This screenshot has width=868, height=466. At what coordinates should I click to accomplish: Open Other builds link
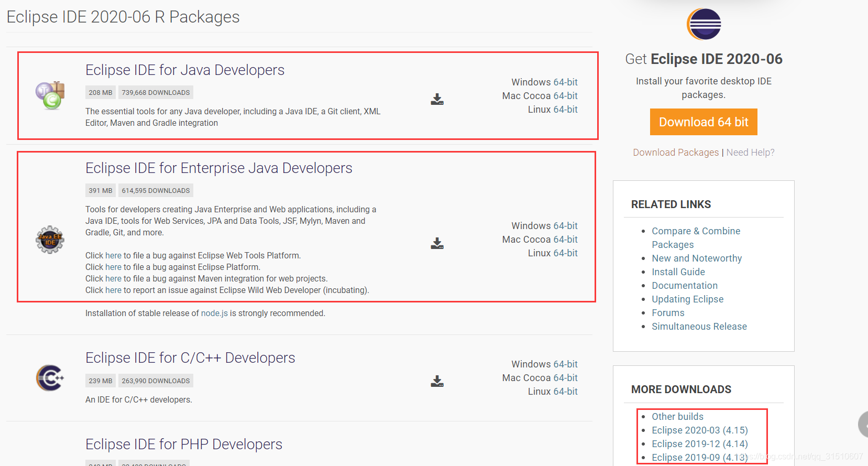click(x=677, y=416)
